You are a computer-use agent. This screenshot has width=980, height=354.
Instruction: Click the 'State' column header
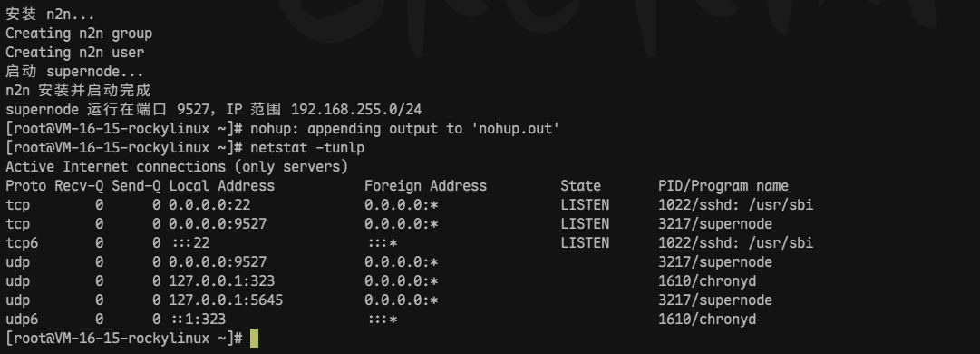[x=580, y=186]
